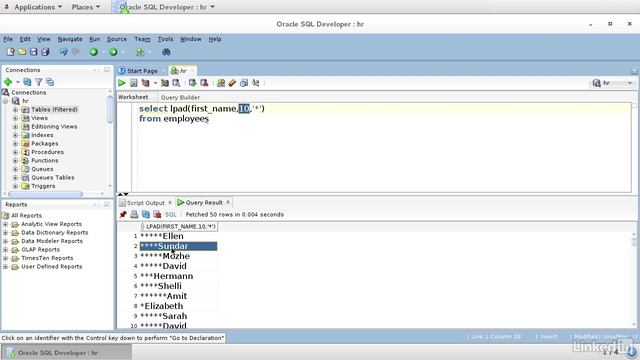Expand the Procedures node
640x360 pixels.
click(16, 152)
